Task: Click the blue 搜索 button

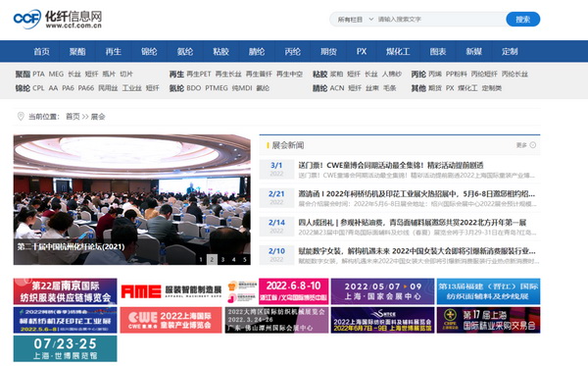Action: tap(522, 20)
